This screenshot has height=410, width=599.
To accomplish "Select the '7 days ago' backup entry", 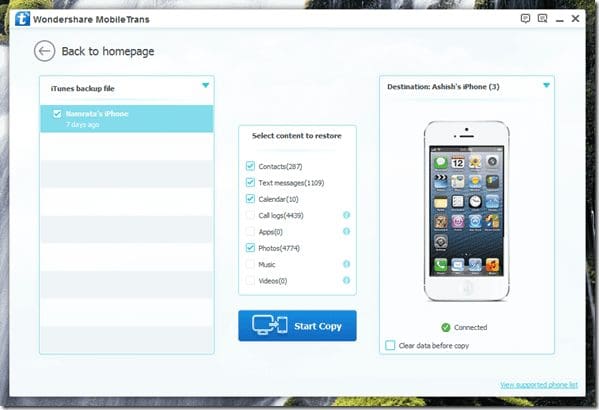I will click(126, 119).
